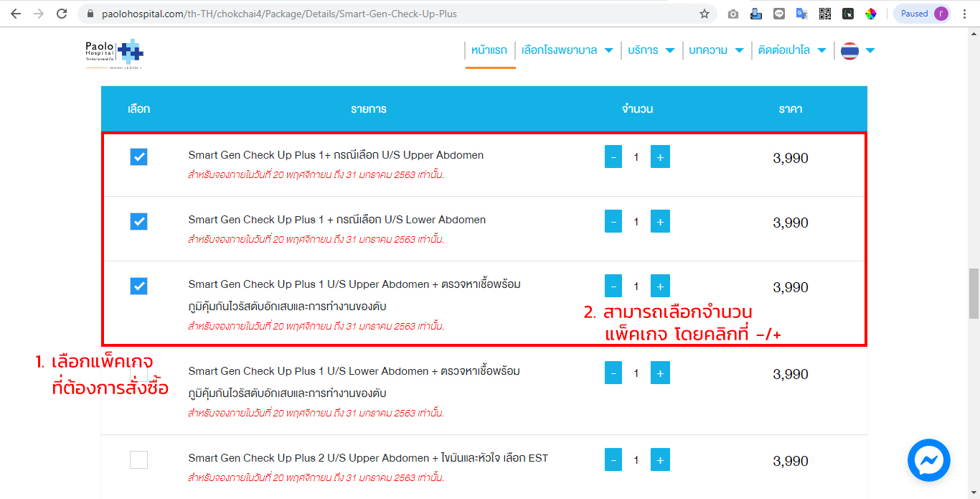Click package name 'Plus 1+ กรณีเลือก U/S Upper Abdomen'

(x=336, y=155)
